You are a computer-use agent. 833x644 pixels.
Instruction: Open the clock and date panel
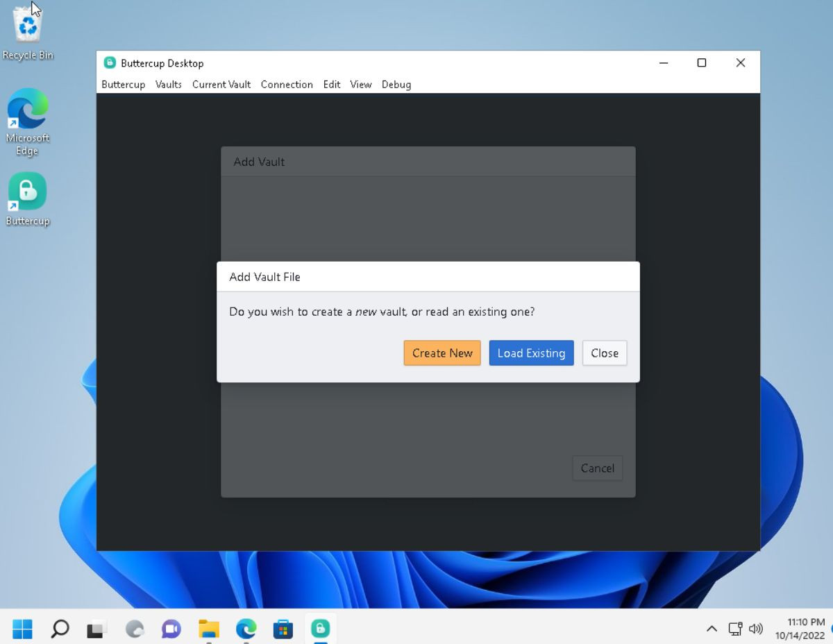[x=800, y=629]
